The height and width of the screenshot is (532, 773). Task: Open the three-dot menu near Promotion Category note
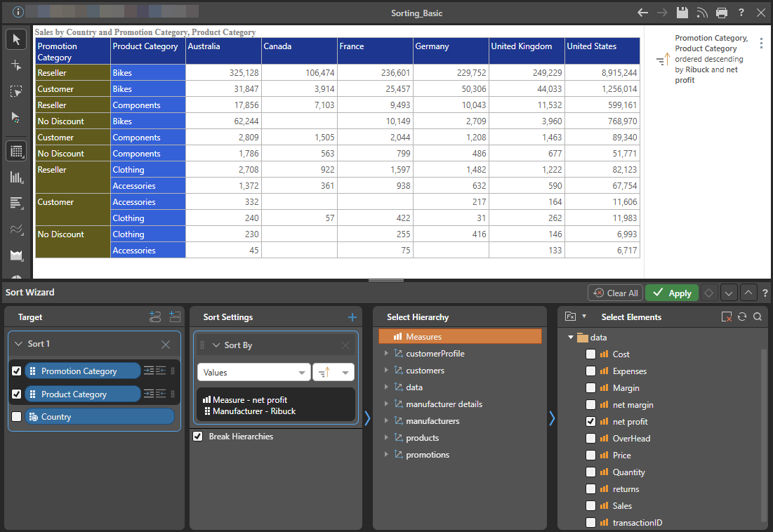[761, 42]
